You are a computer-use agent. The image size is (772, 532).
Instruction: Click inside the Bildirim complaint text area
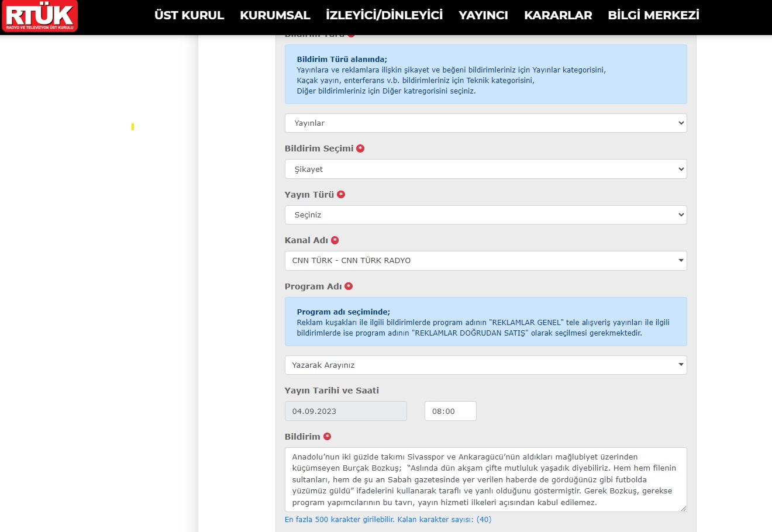click(x=485, y=479)
